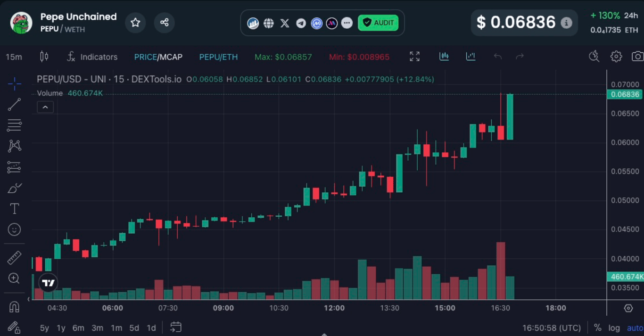644x336 pixels.
Task: Open the X (Twitter) social link
Action: pyautogui.click(x=285, y=23)
